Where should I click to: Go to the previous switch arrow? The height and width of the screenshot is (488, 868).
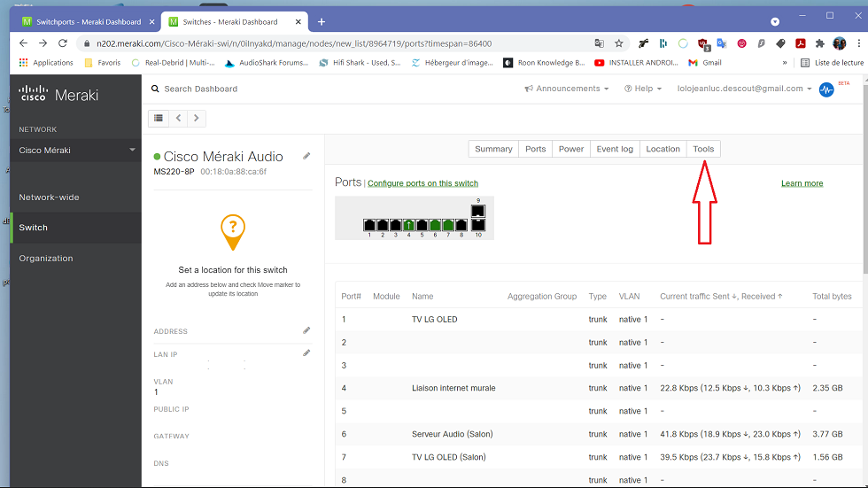tap(178, 118)
